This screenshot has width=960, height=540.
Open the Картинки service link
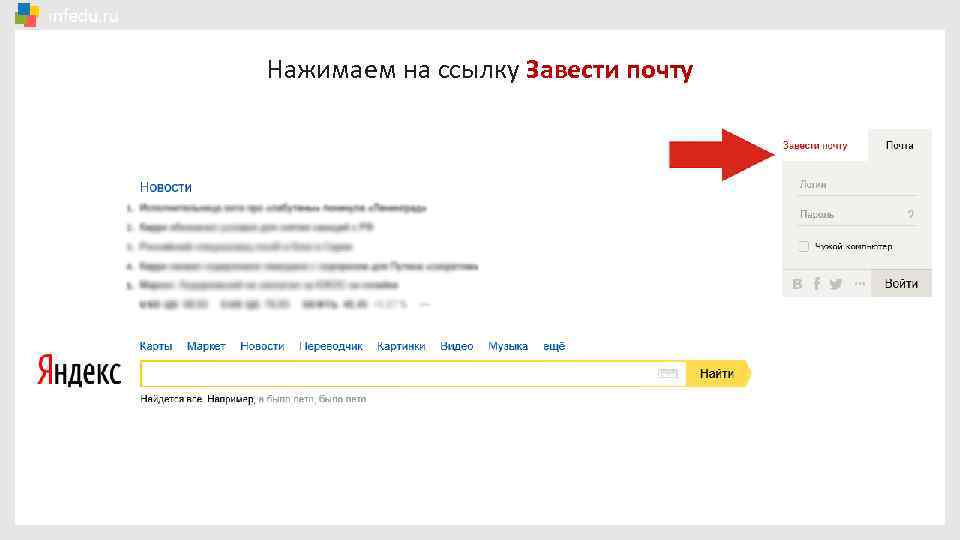(x=401, y=346)
